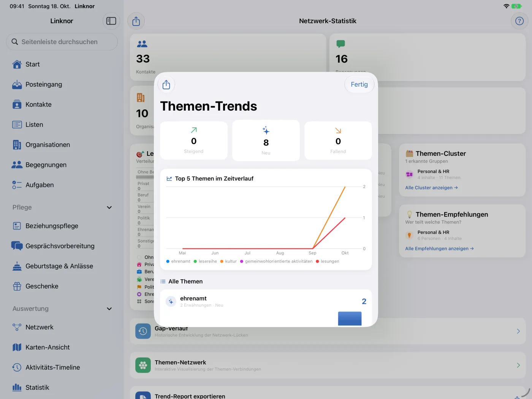Open the Alle Cluster anzeigen link
Viewport: 532px width, 399px height.
tap(431, 188)
